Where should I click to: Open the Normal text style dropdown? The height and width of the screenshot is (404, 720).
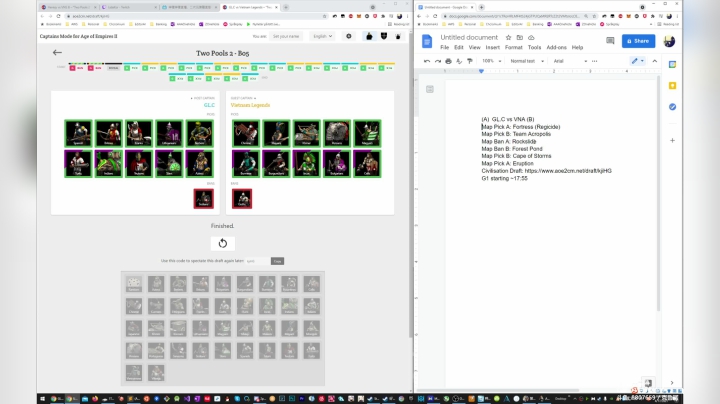527,61
